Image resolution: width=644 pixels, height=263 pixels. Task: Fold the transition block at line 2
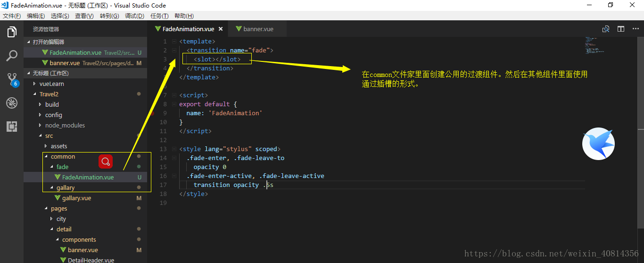pos(174,51)
